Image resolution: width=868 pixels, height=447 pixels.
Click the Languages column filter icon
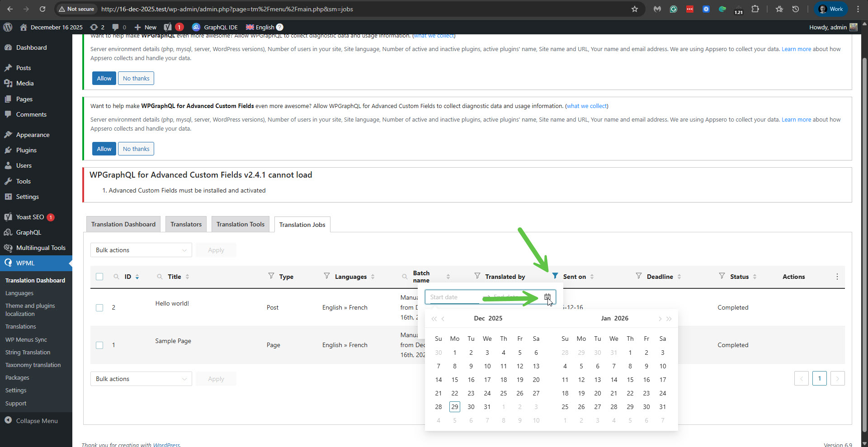tap(326, 276)
